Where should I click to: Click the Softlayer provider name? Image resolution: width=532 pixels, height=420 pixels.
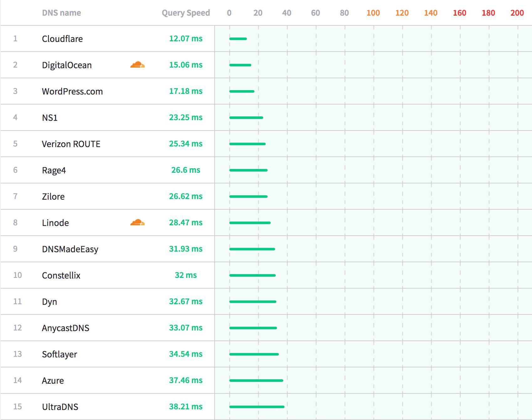click(60, 354)
